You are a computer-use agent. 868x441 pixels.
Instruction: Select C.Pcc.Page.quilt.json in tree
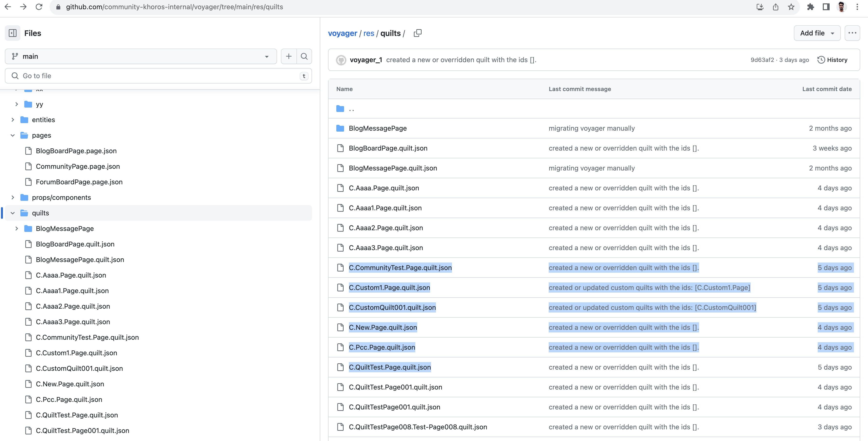(69, 399)
